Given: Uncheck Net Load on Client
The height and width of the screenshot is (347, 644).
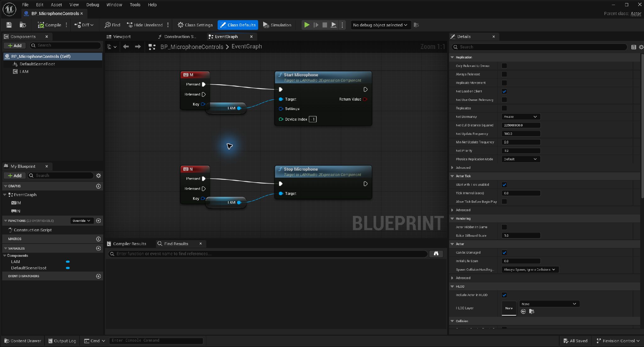Looking at the screenshot, I should pyautogui.click(x=504, y=91).
